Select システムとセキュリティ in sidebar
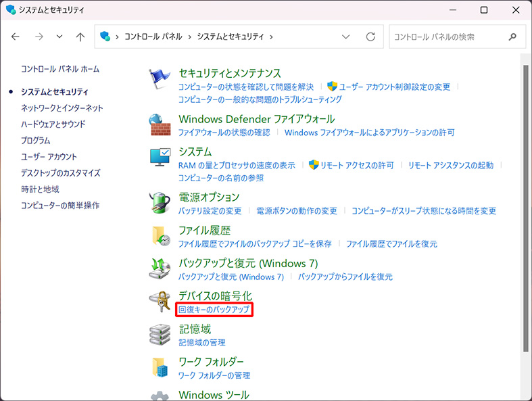The image size is (532, 401). pyautogui.click(x=55, y=92)
